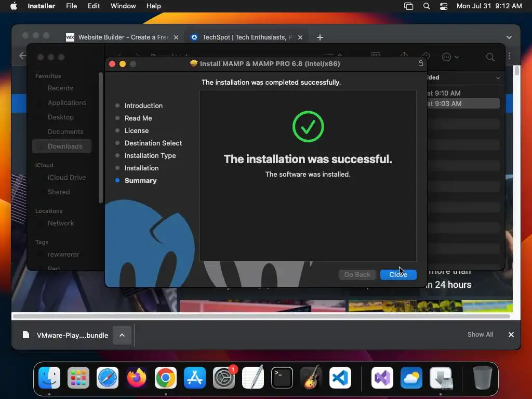Click the Finder file row dated 9:10 AM
Viewport: 532px width, 399px height.
point(463,93)
